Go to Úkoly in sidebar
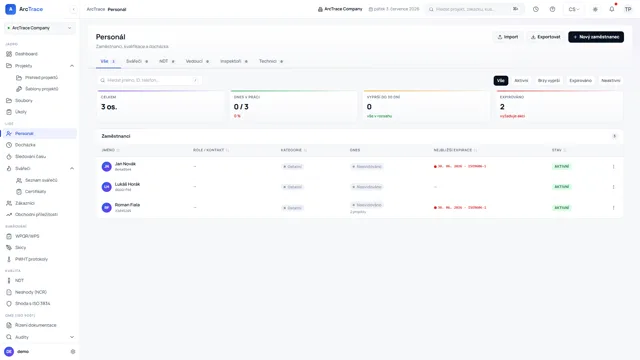The width and height of the screenshot is (640, 360). 20,112
